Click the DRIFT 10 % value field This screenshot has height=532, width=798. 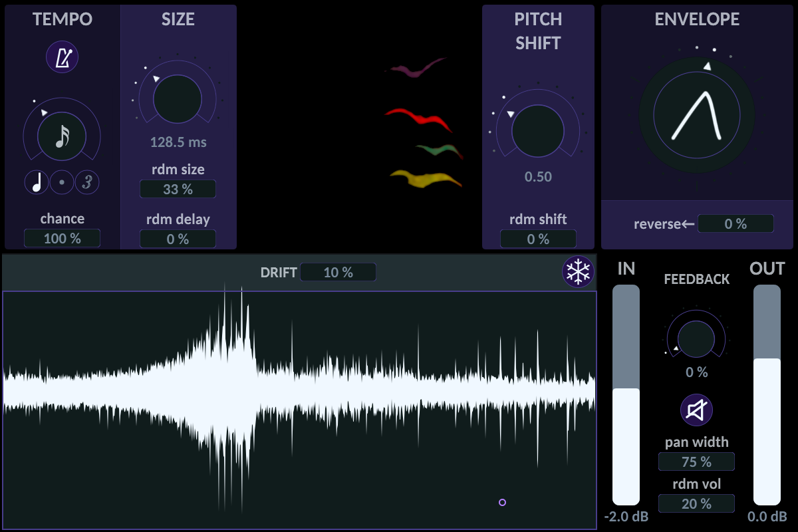coord(338,272)
